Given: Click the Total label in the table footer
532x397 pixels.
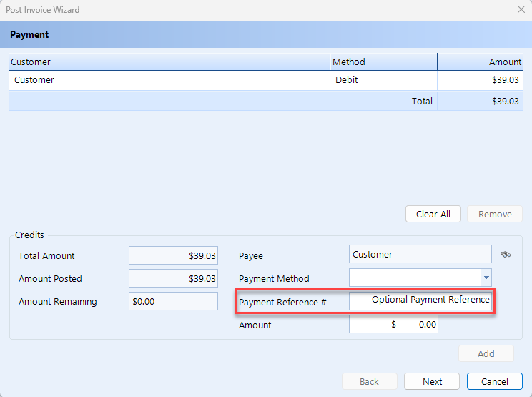Looking at the screenshot, I should pyautogui.click(x=422, y=101).
